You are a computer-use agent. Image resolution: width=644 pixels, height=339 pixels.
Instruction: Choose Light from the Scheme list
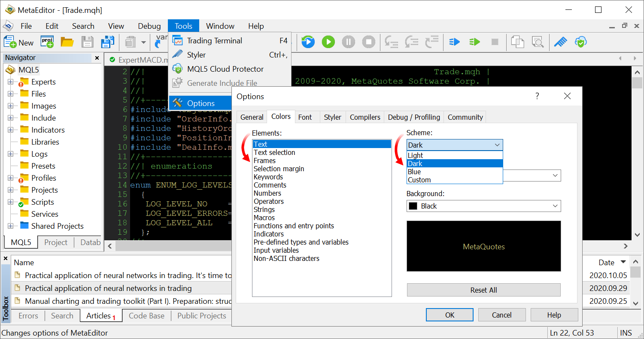455,155
